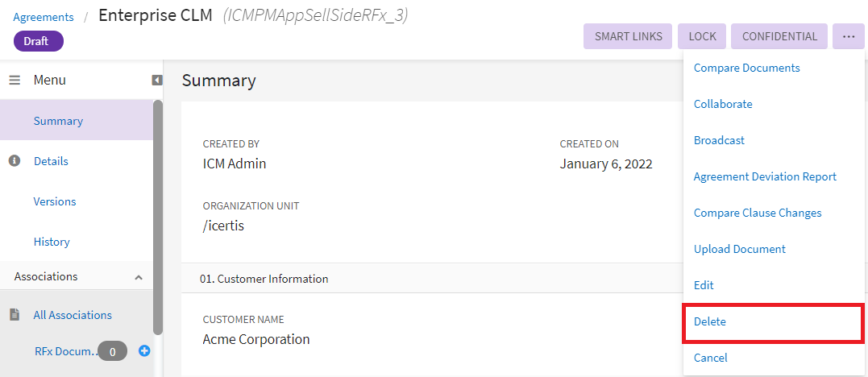Collapse the Associations section
The height and width of the screenshot is (377, 868).
(139, 277)
